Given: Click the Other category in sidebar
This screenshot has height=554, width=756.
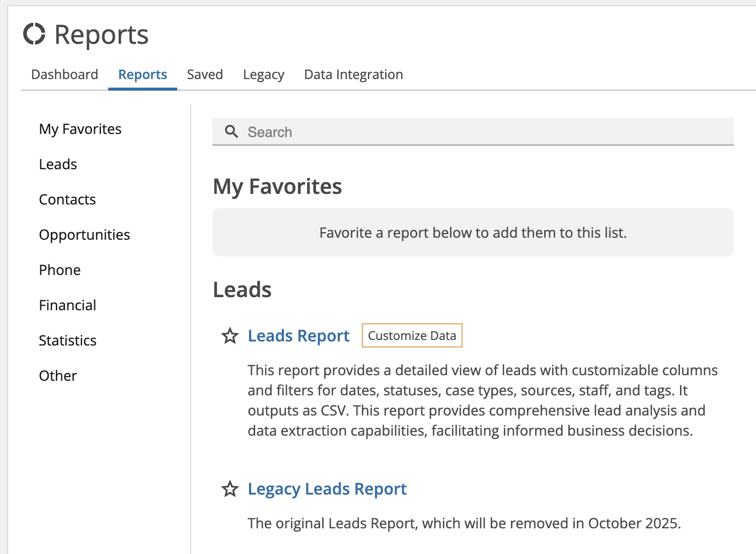Looking at the screenshot, I should pyautogui.click(x=58, y=376).
